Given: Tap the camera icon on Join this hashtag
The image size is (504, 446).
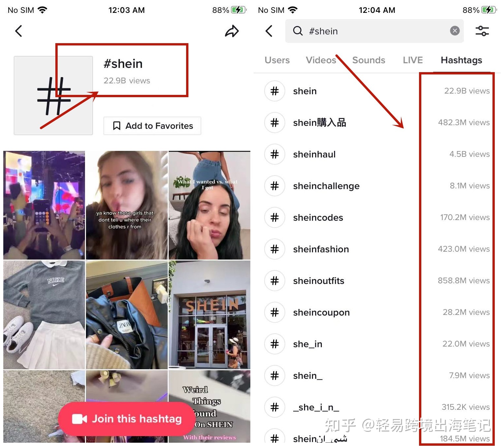Looking at the screenshot, I should point(80,419).
